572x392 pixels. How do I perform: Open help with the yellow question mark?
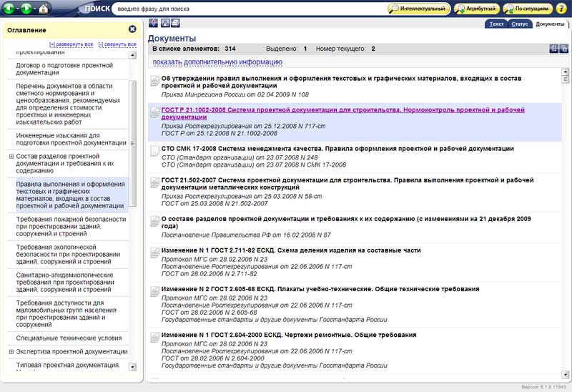[563, 9]
